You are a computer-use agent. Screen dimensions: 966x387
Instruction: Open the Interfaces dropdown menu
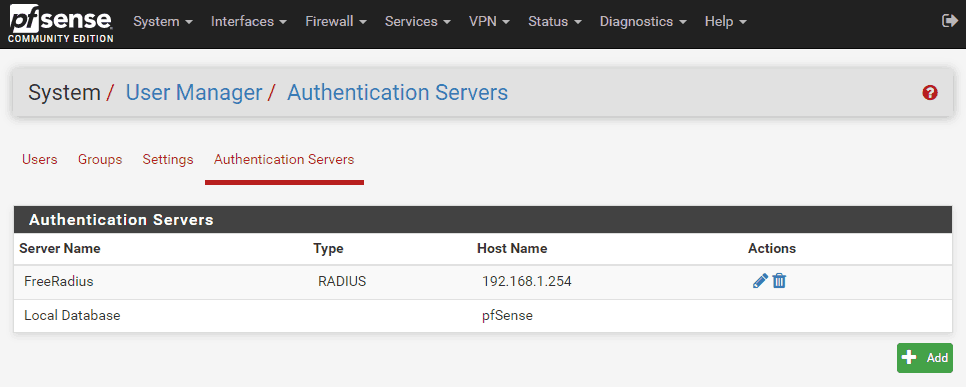(249, 22)
